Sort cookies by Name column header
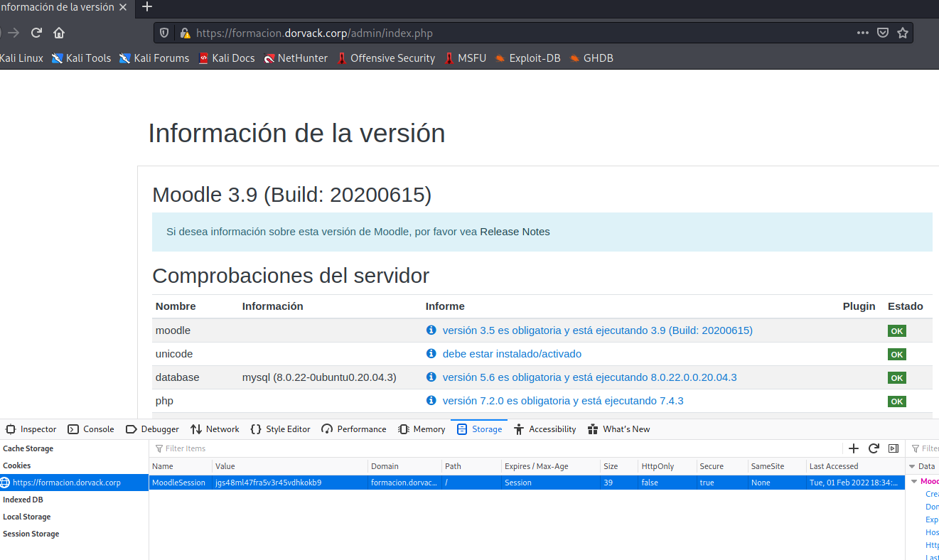 181,466
